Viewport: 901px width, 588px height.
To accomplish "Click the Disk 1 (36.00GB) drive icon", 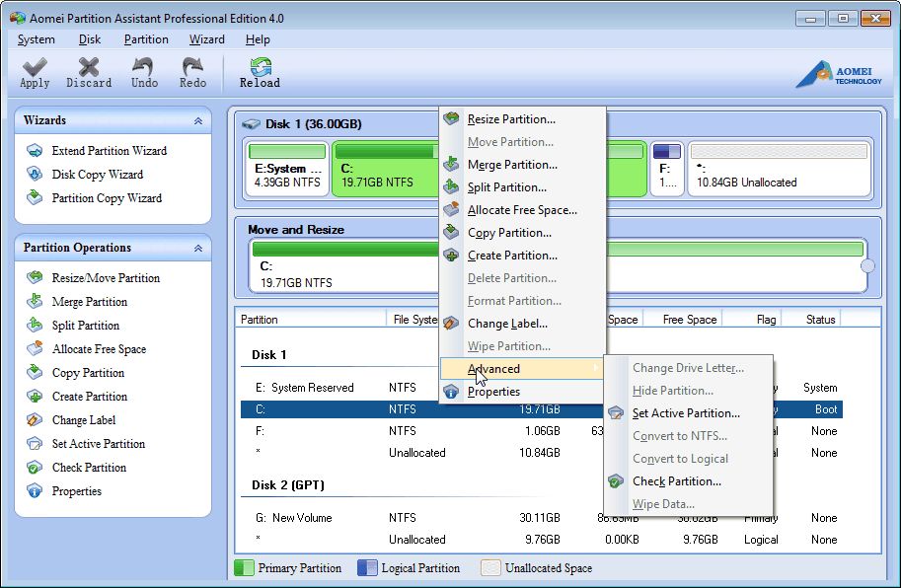I will point(251,124).
